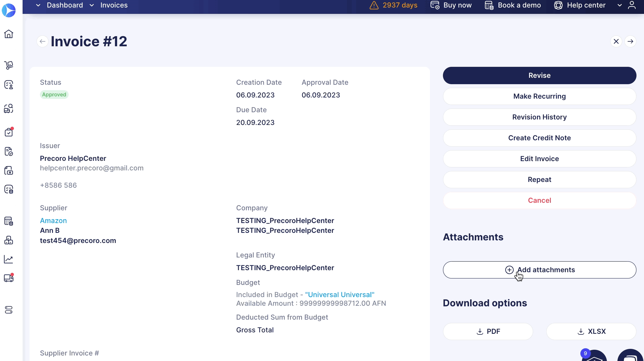Open user profile icon
This screenshot has height=361, width=644.
tap(632, 5)
